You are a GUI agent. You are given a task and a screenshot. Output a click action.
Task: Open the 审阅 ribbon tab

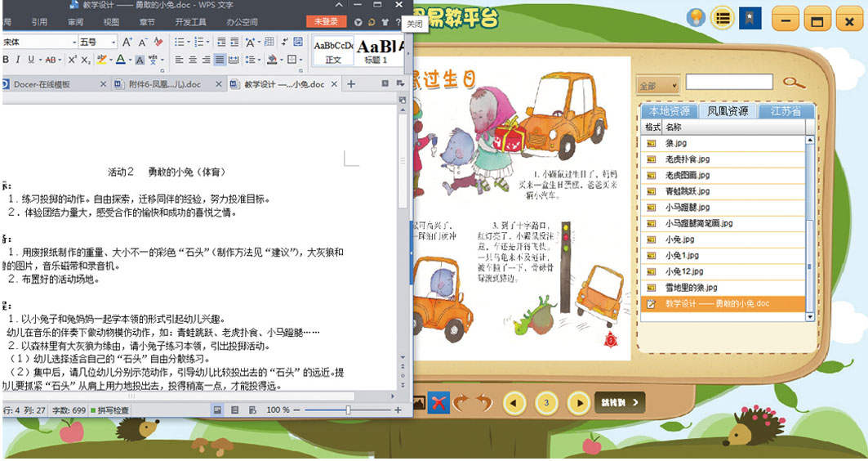tap(75, 22)
